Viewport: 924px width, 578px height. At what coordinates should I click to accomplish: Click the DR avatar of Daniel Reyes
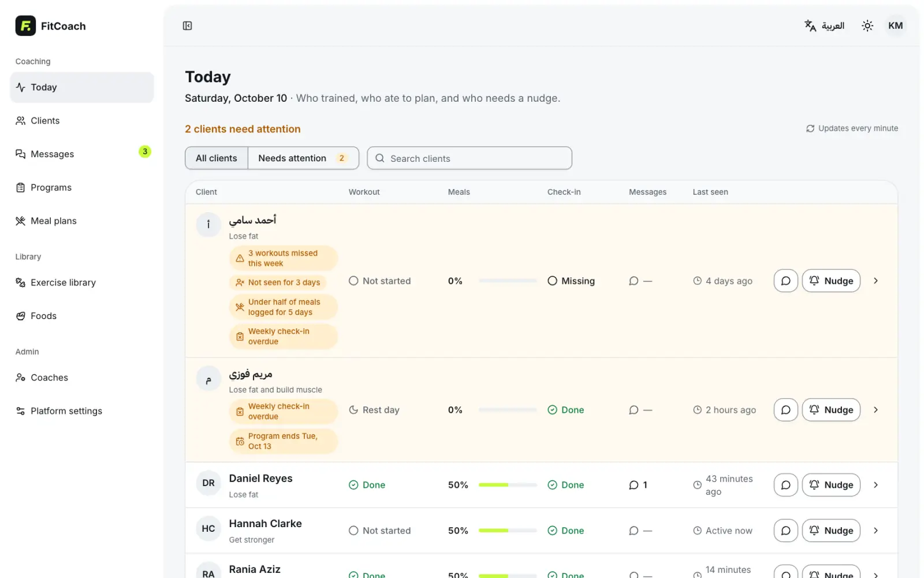click(208, 483)
